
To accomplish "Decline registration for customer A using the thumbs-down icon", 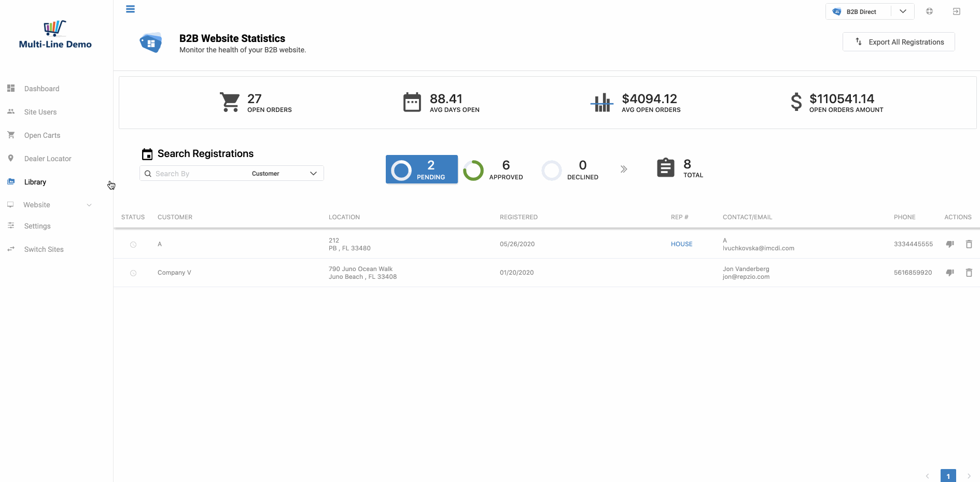I will point(950,244).
